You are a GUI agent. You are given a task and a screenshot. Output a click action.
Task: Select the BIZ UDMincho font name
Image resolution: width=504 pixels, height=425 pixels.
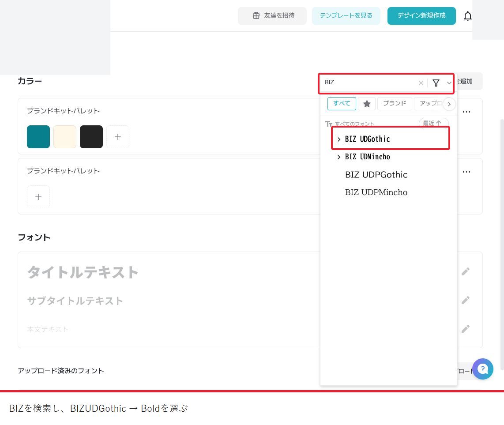click(x=367, y=157)
